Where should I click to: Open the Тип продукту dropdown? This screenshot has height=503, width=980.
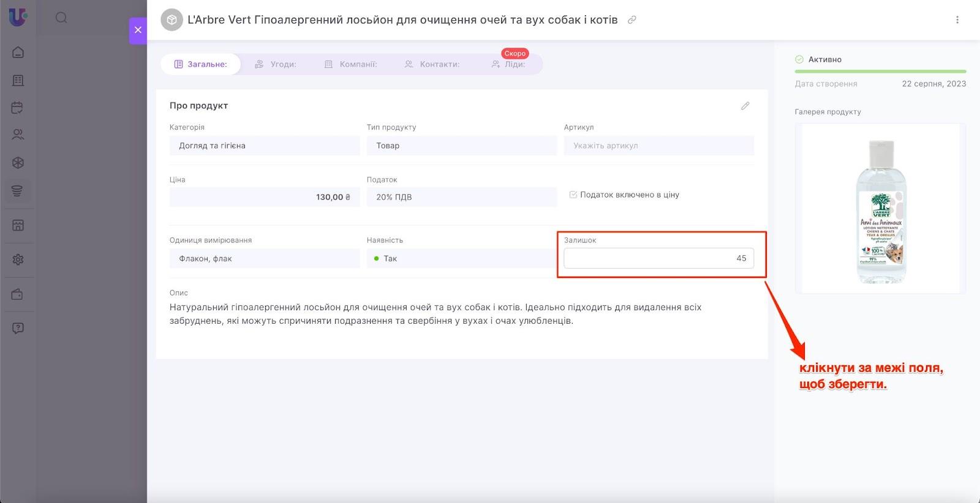(x=462, y=146)
